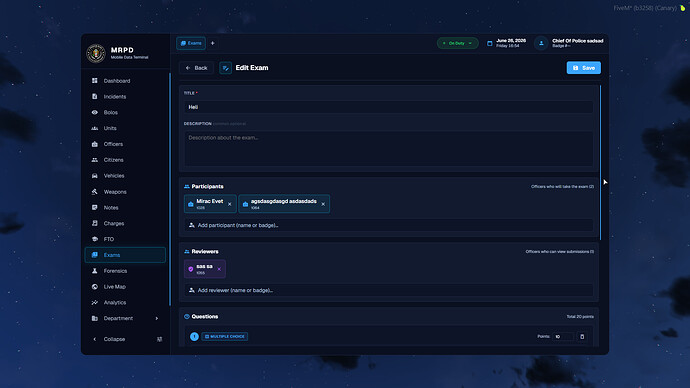Viewport: 690px width, 388px height.
Task: Open the Dashboard sidebar icon
Action: (95, 81)
